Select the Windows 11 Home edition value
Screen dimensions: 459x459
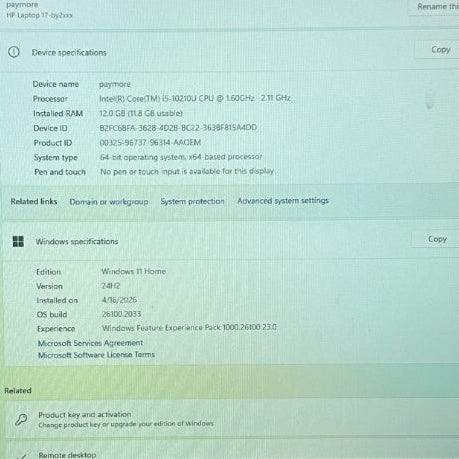point(133,271)
